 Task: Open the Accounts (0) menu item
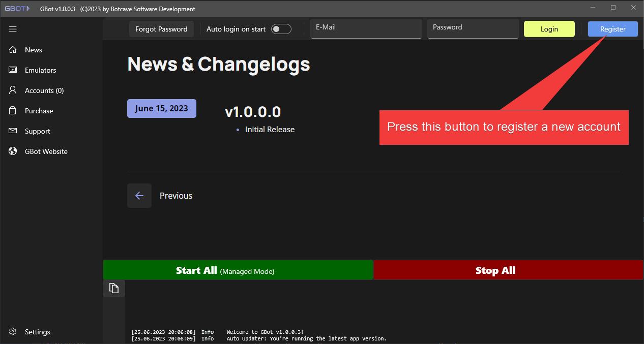click(x=44, y=90)
